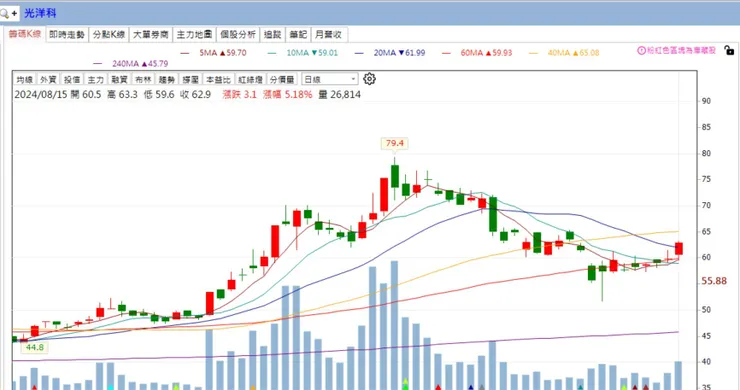
Task: Switch to the 籌碼K線 tab
Action: (x=25, y=34)
